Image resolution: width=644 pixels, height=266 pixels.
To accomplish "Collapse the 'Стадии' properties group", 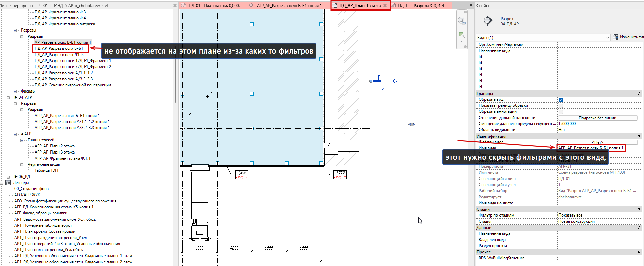I will pyautogui.click(x=639, y=209).
